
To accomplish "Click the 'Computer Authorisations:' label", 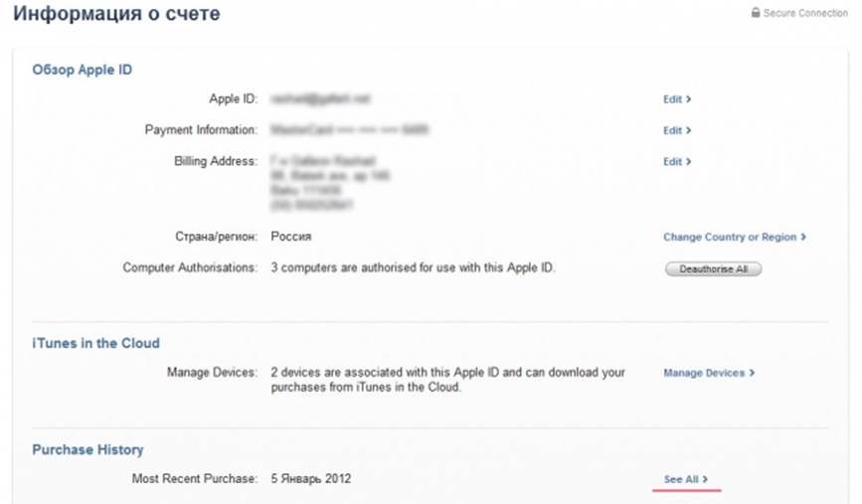I will click(x=190, y=267).
